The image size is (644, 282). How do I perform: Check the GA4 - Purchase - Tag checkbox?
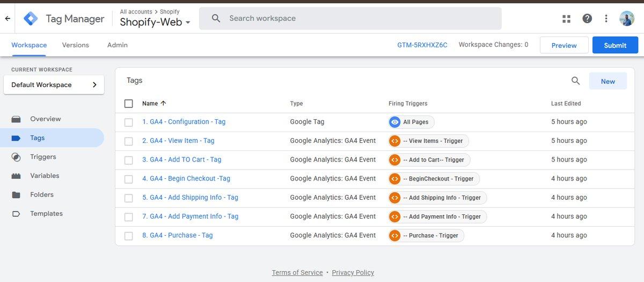128,236
